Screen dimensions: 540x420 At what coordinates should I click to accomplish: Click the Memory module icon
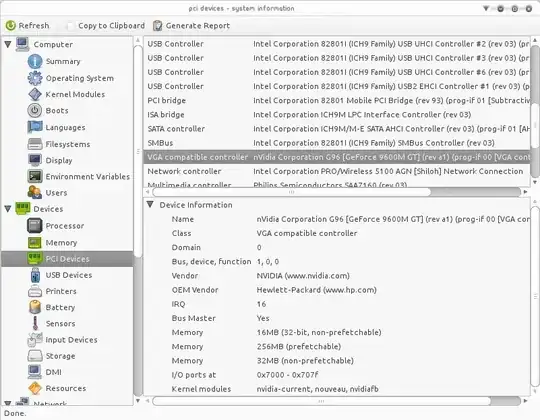click(x=34, y=243)
